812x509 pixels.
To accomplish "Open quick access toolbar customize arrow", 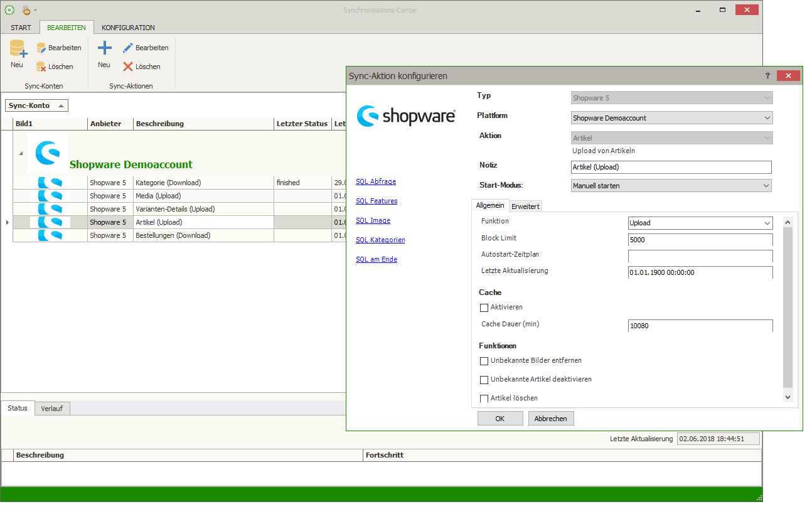I will click(x=36, y=11).
